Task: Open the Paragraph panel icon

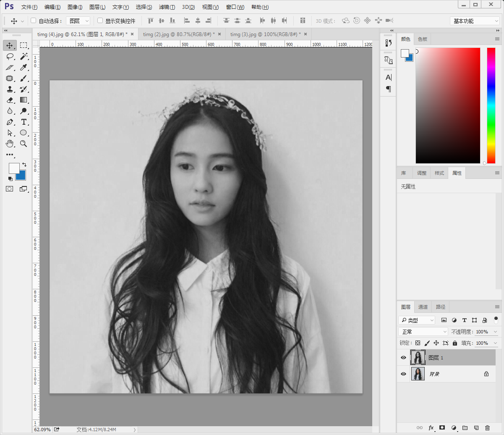Action: pyautogui.click(x=388, y=89)
